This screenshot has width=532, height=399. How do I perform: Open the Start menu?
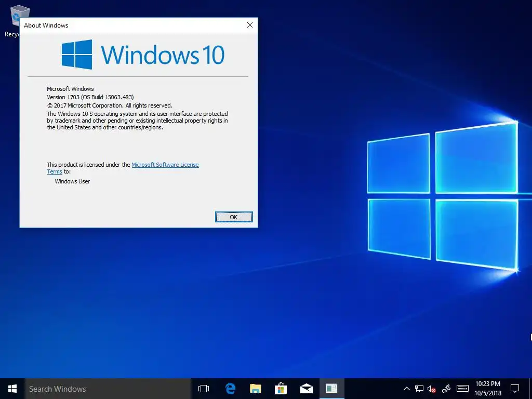coord(12,389)
